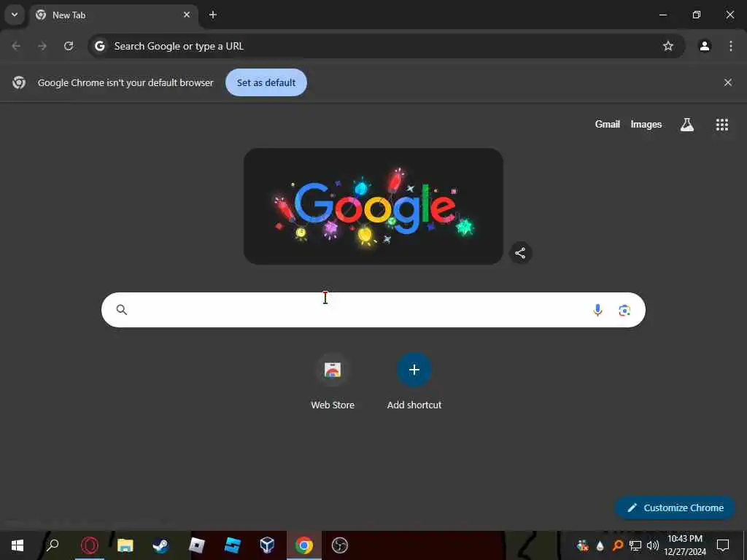Open the Google apps grid
Screen dimensions: 747x560
coord(722,125)
